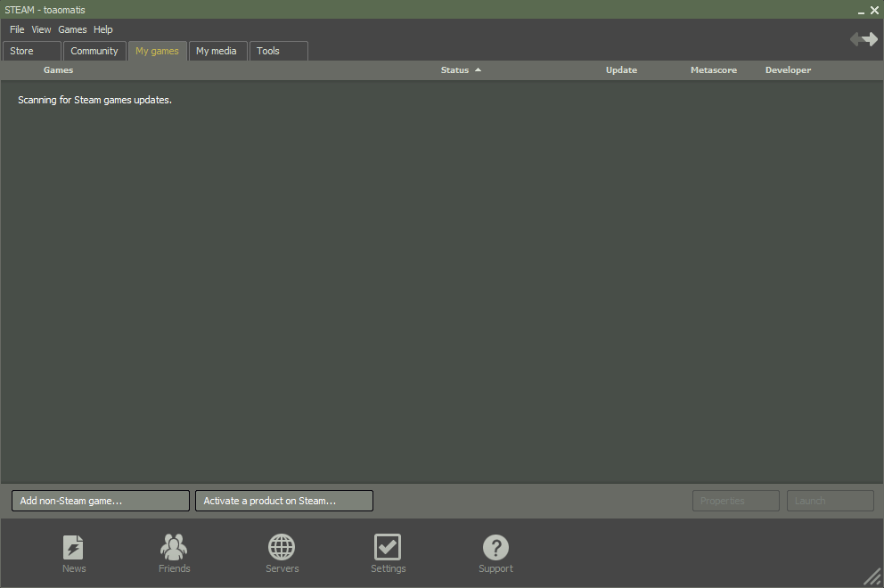Screen dimensions: 884x588
Task: Click the window resize grip icon
Action: (872, 576)
